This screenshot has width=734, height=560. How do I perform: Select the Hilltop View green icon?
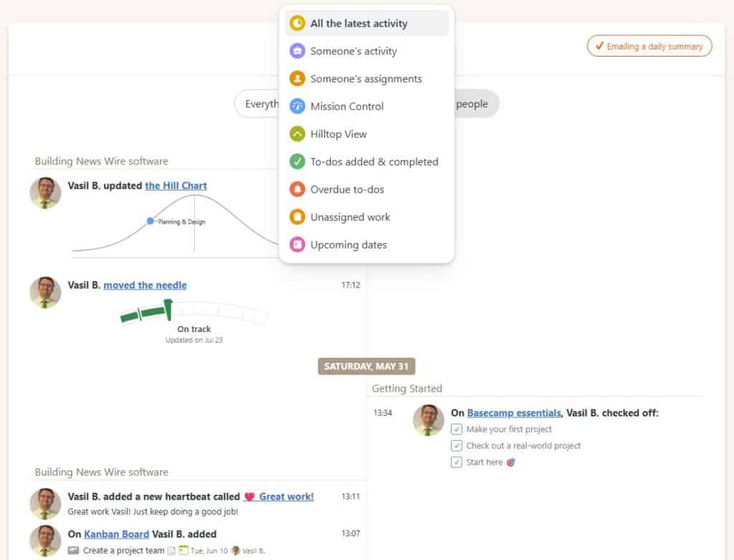point(297,134)
